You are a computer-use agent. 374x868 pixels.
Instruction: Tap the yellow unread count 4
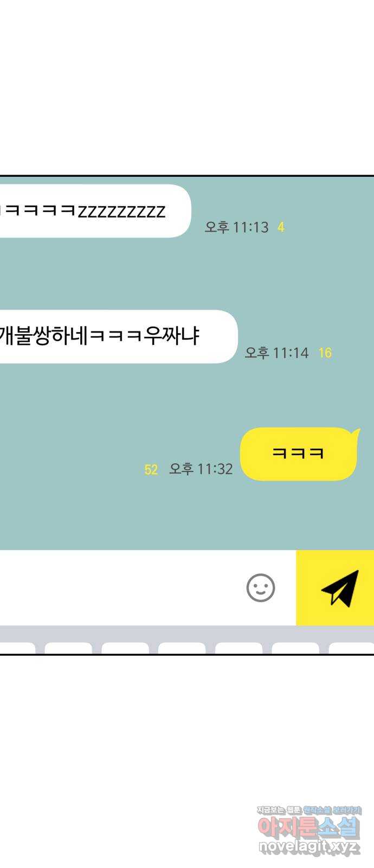pos(281,227)
